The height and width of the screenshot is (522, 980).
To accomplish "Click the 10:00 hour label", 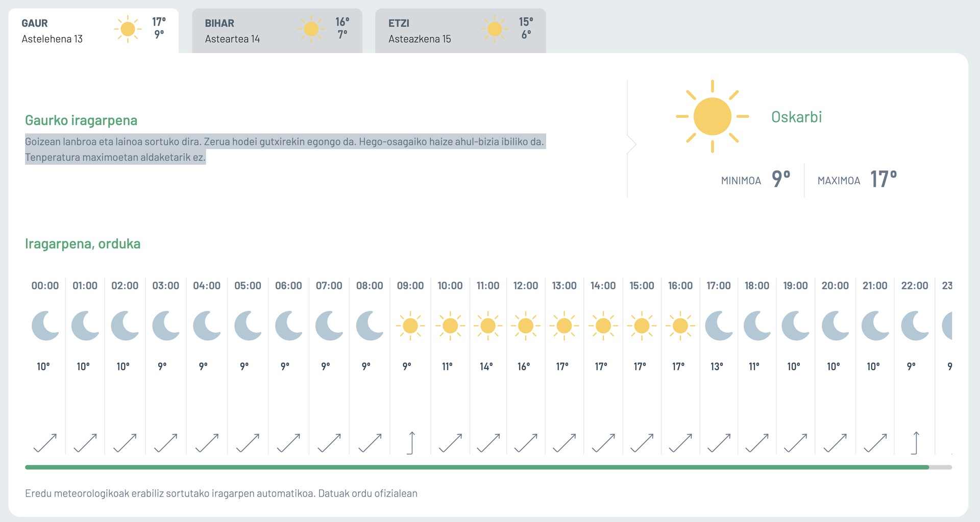I will 450,286.
